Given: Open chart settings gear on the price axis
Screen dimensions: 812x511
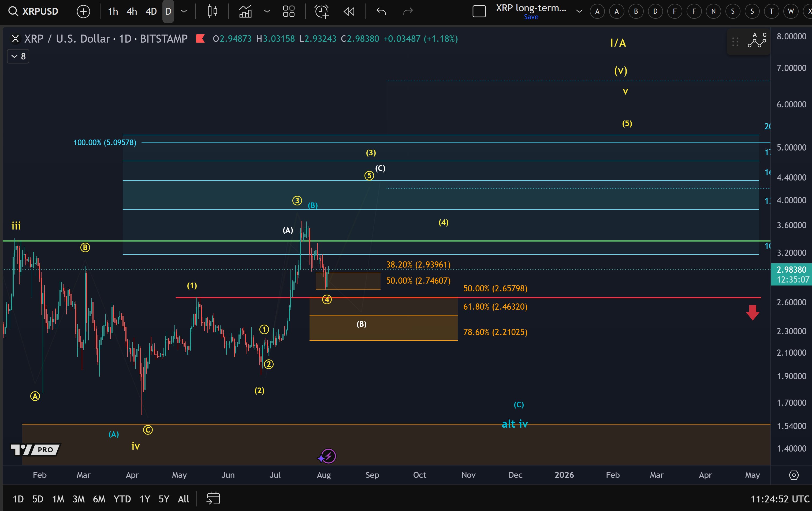Looking at the screenshot, I should (x=794, y=475).
